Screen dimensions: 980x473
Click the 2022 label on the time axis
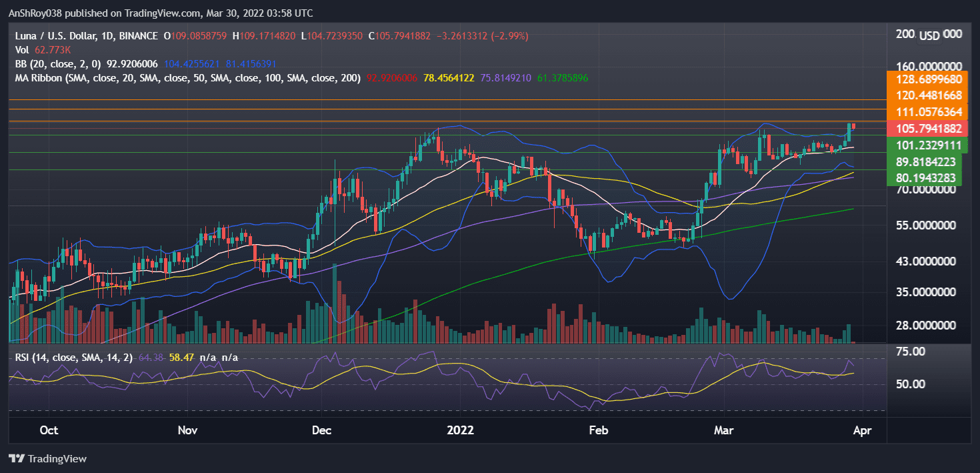click(459, 430)
